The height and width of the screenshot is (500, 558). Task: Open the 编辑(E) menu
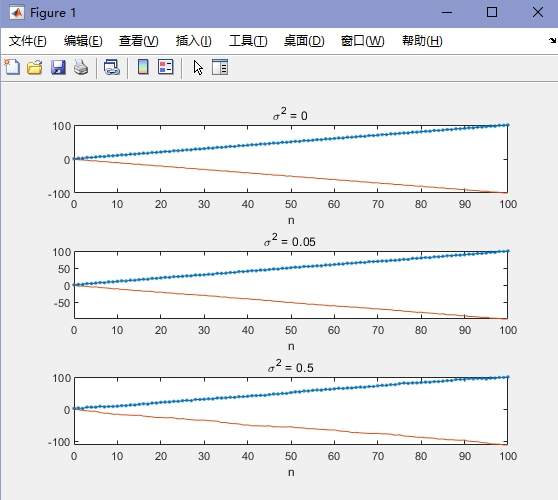(83, 41)
